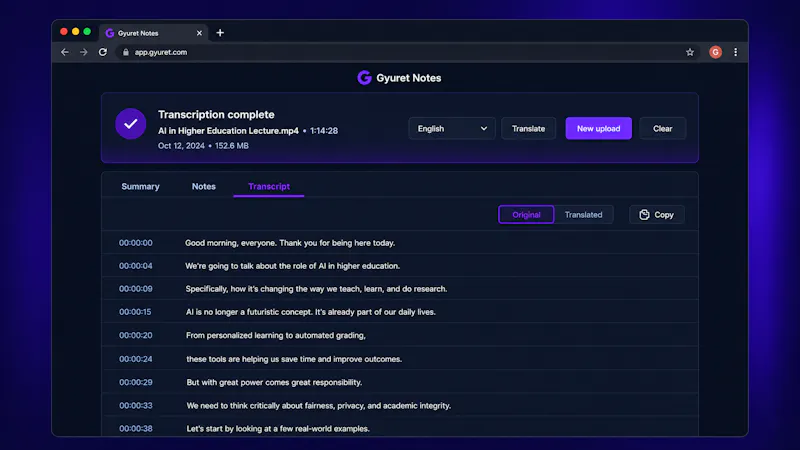Click line "We need to think critically about fairness"
This screenshot has width=800, height=450.
point(318,406)
